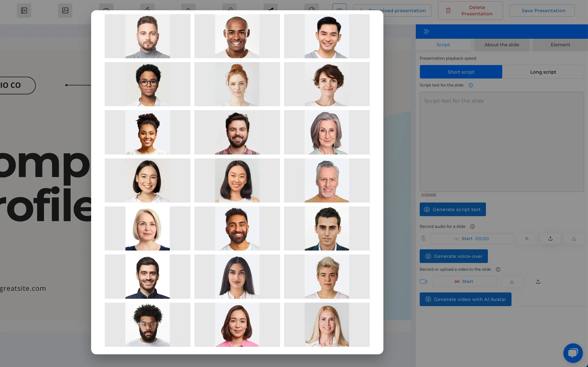The height and width of the screenshot is (367, 588).
Task: Select Long script toggle option
Action: pyautogui.click(x=543, y=71)
